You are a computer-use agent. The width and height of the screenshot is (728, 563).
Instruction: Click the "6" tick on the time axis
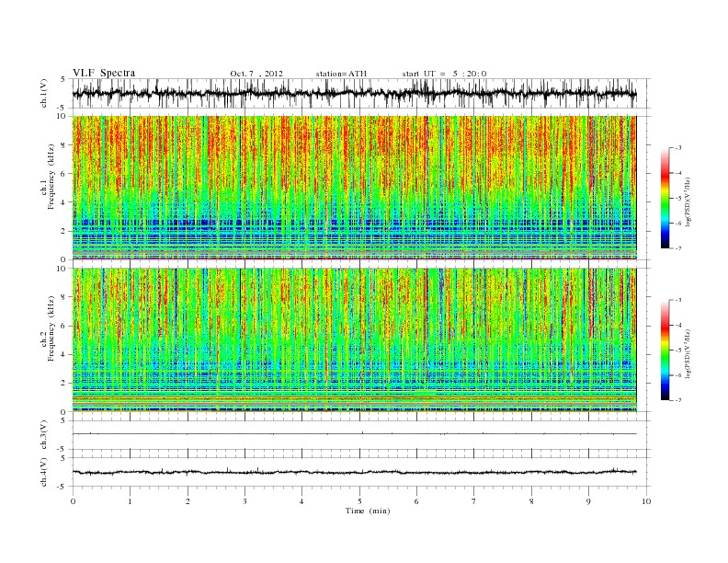click(416, 501)
